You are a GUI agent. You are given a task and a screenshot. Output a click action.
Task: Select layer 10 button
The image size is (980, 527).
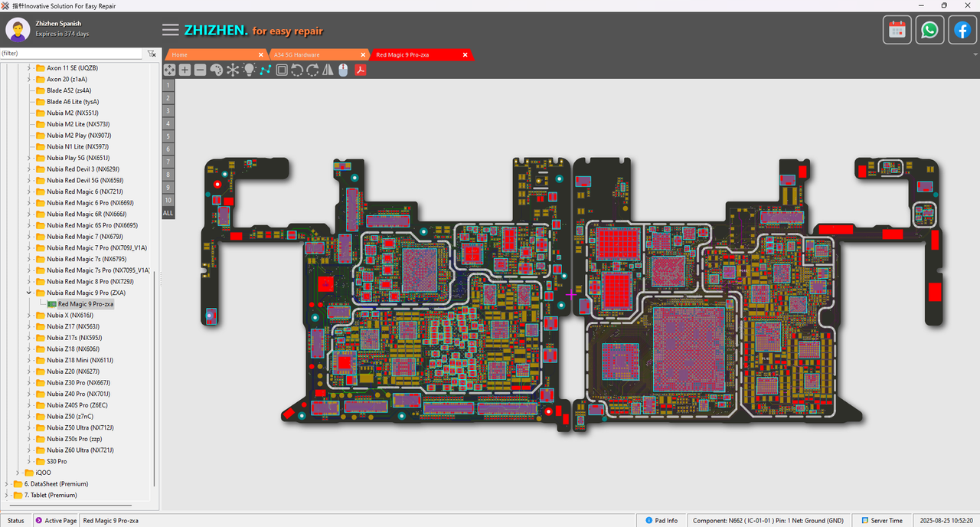(x=168, y=200)
